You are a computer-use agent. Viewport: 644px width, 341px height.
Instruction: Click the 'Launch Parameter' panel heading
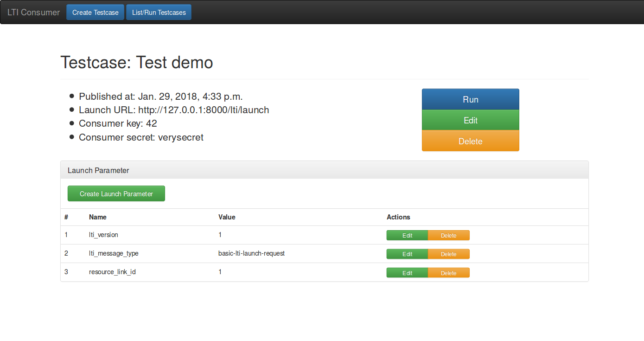click(325, 170)
